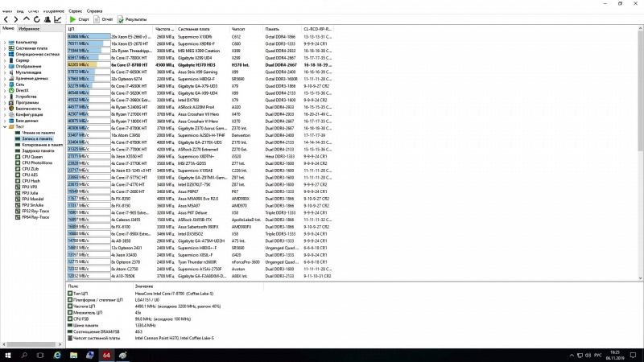The image size is (644, 362).
Task: Open the Windows Start menu
Action: tap(8, 356)
